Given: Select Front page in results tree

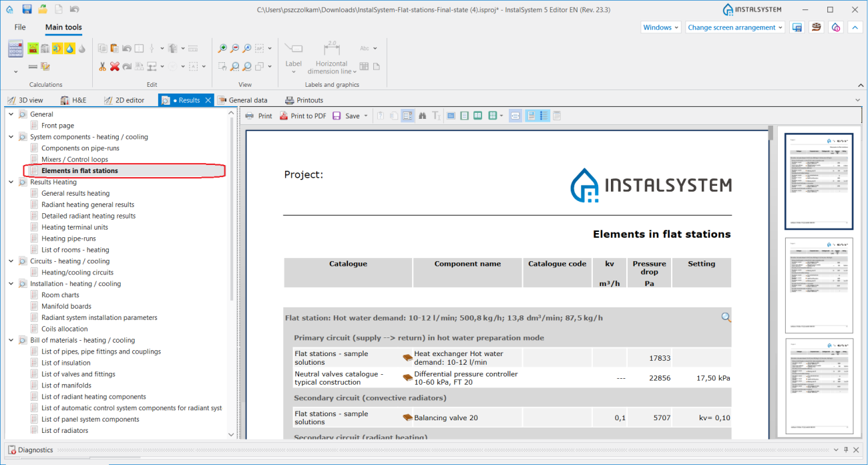Looking at the screenshot, I should (x=57, y=126).
